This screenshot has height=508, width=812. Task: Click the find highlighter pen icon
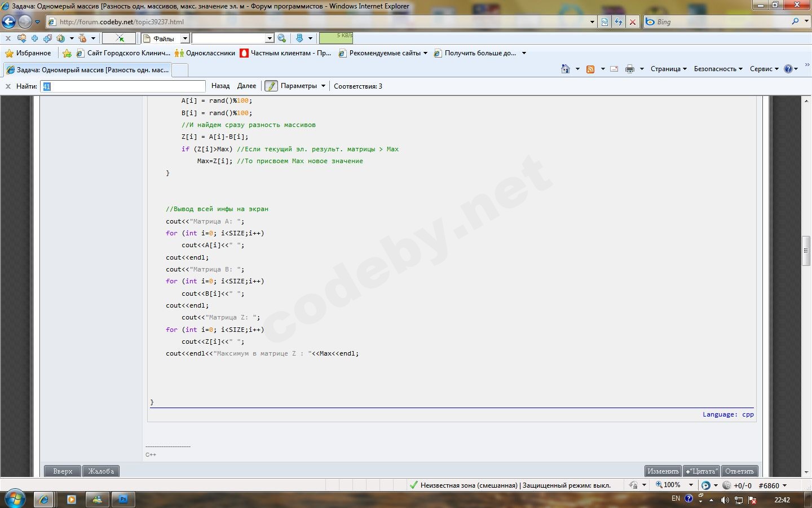pyautogui.click(x=271, y=86)
